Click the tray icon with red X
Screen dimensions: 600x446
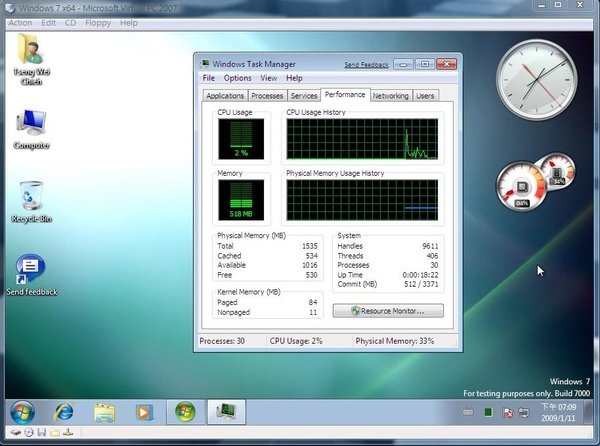click(x=508, y=412)
